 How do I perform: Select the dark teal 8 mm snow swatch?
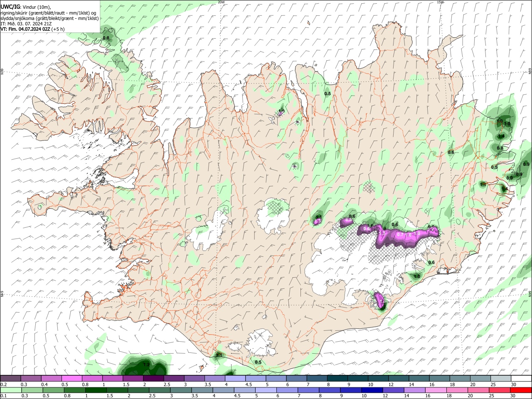pyautogui.click(x=337, y=378)
